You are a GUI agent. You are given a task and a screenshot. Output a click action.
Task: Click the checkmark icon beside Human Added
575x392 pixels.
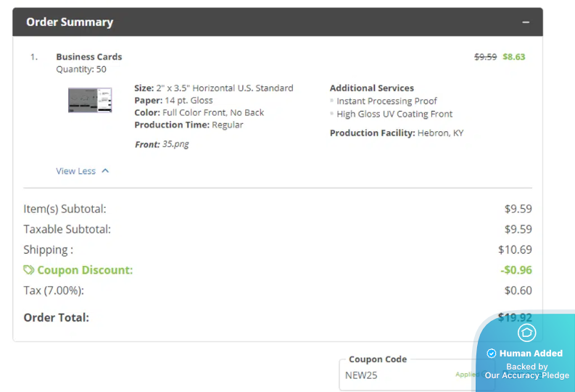pos(491,354)
